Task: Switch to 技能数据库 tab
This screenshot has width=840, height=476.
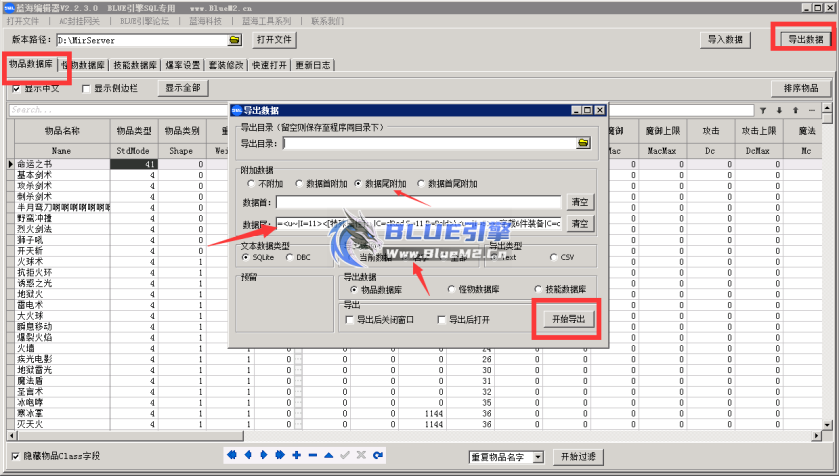Action: point(134,66)
